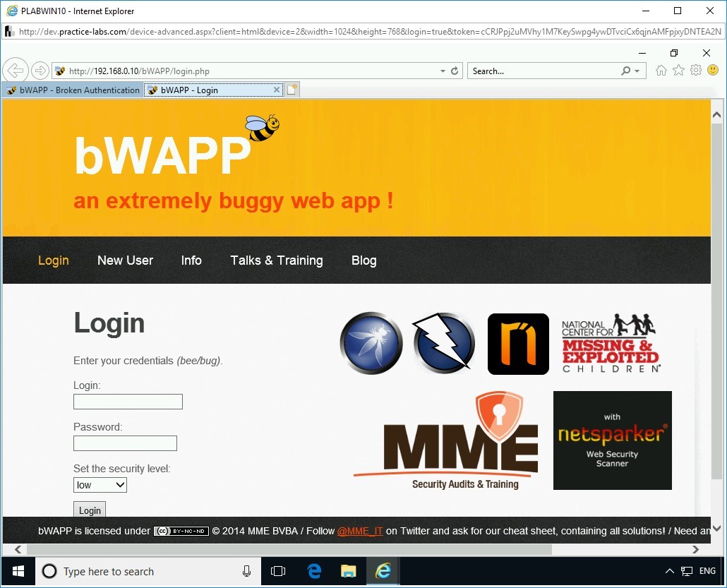Open the security level dropdown
727x588 pixels.
coord(100,485)
